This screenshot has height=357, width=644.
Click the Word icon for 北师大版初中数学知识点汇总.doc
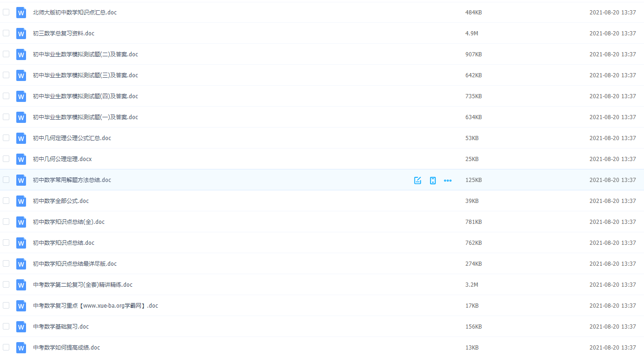pyautogui.click(x=21, y=13)
